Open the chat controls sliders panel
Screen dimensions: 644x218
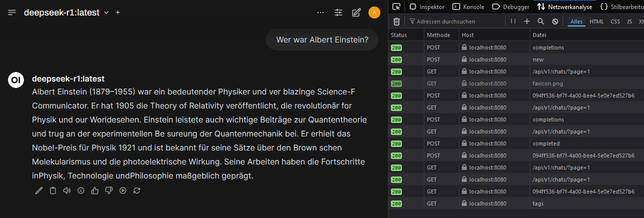click(x=338, y=12)
